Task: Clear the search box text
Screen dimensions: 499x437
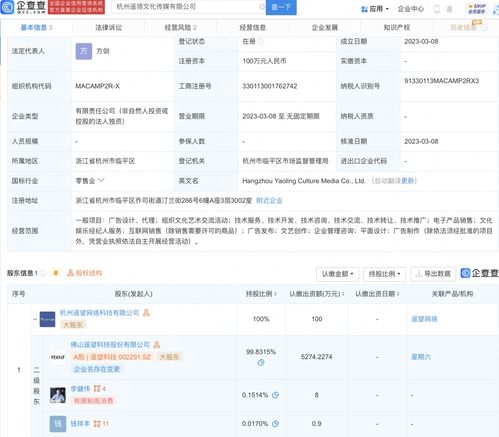Action: [x=262, y=7]
